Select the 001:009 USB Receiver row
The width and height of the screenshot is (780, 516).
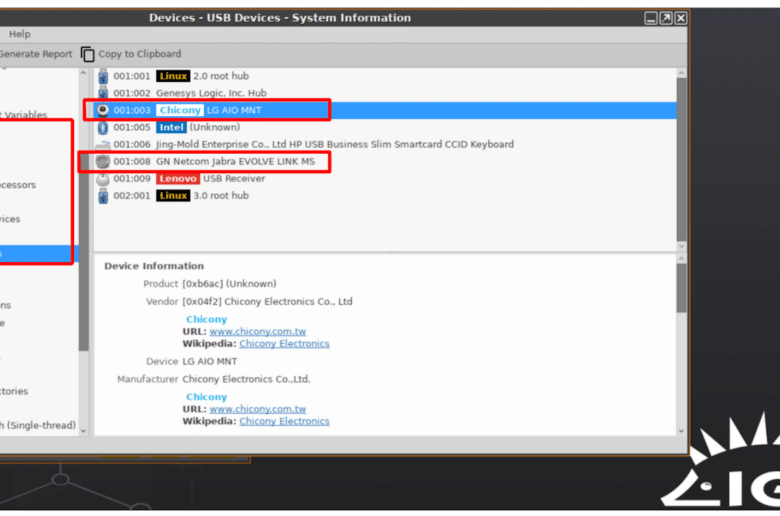coord(385,179)
